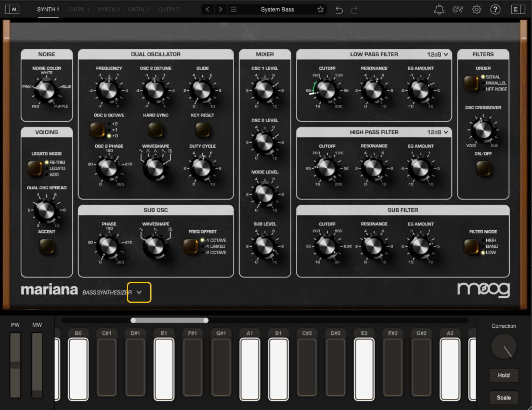Toggle the Accent button

click(47, 246)
